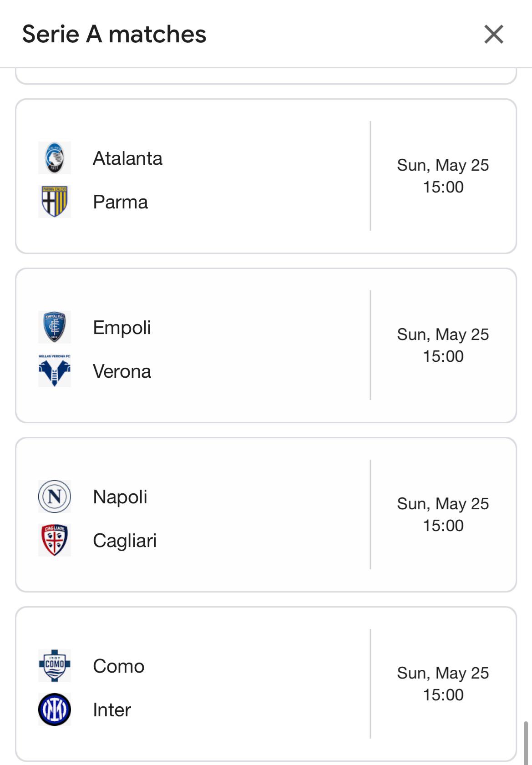Open the Napoli team name
Screen dimensions: 532x765
click(120, 497)
